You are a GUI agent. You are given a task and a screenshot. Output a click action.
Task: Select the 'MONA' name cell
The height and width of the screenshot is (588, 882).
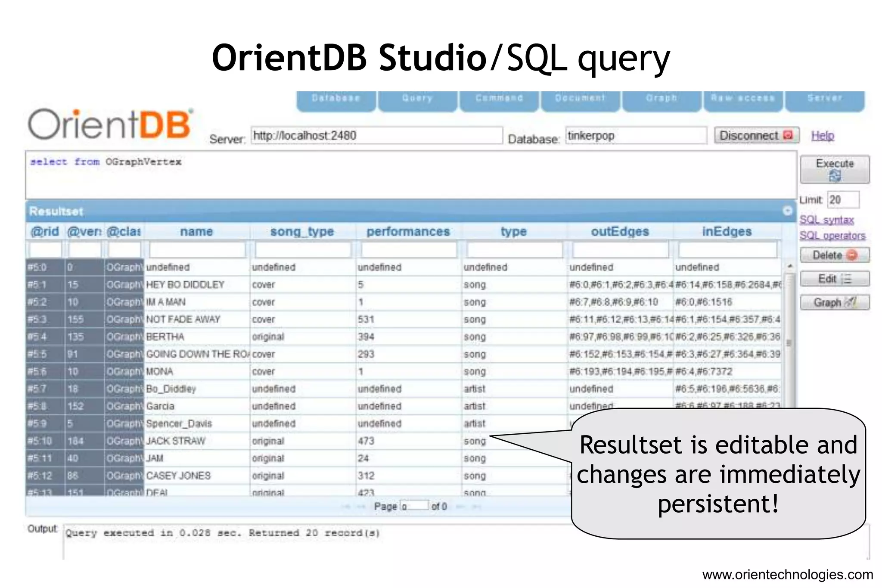pos(197,371)
